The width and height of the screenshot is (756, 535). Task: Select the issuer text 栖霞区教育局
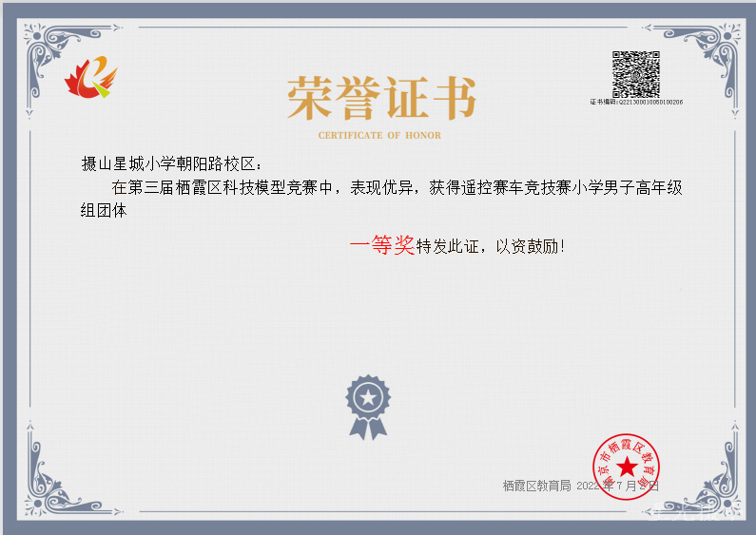[x=536, y=486]
